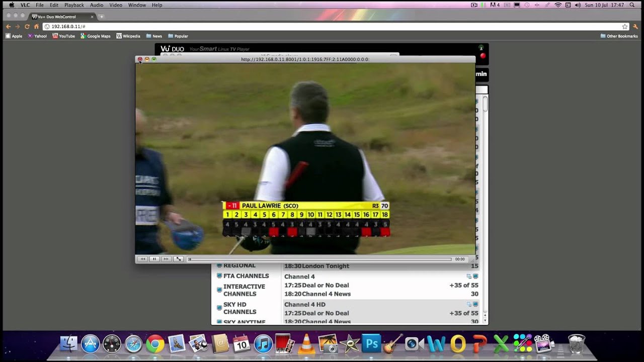
Task: Open Photo Booth from the Dock
Action: pos(285,344)
